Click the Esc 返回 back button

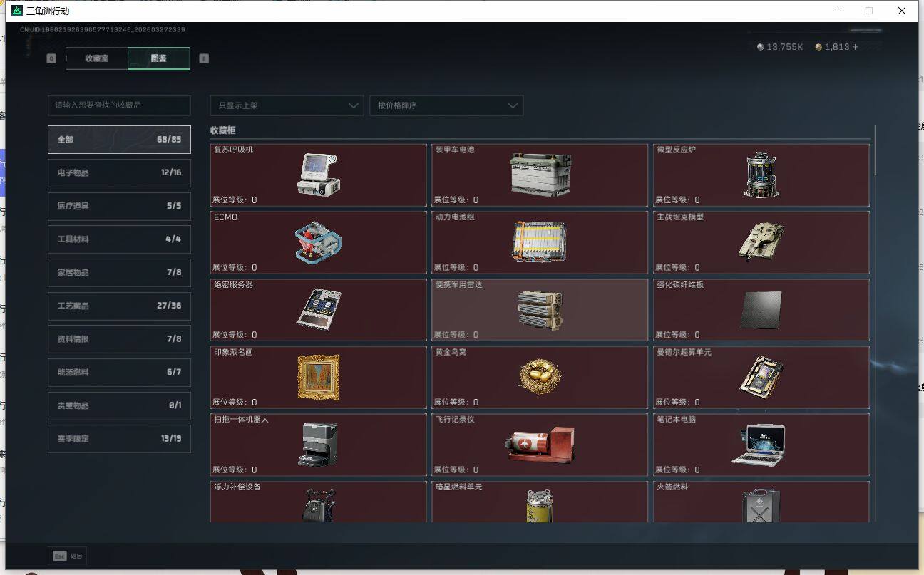(x=68, y=556)
